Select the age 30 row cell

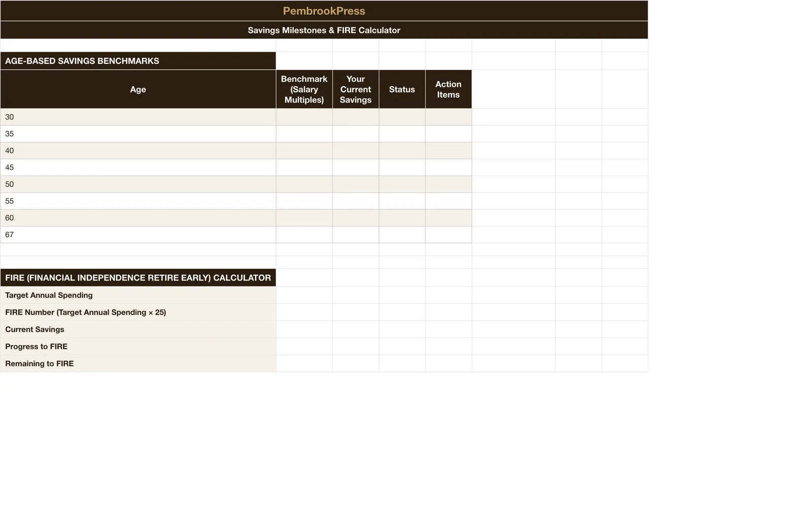pos(138,117)
